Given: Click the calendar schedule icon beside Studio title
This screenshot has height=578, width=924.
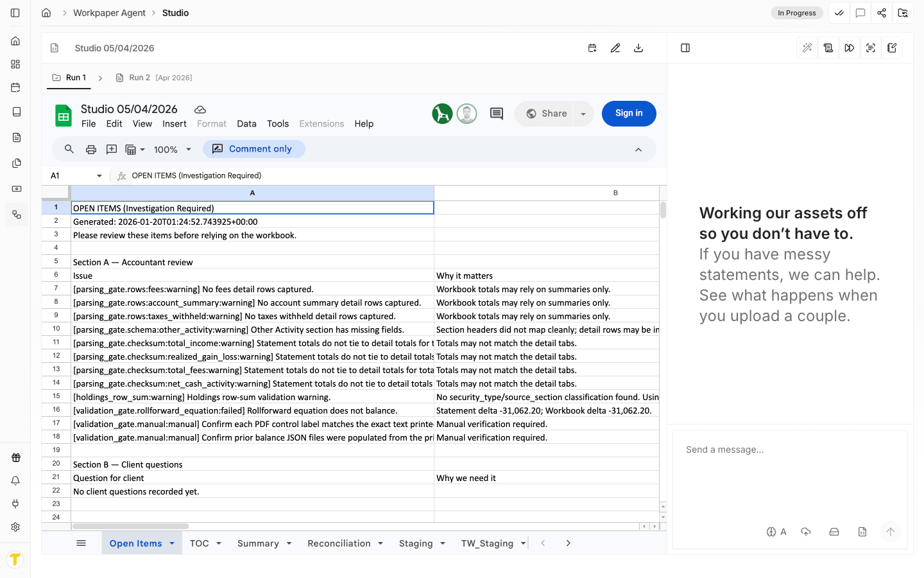Looking at the screenshot, I should click(x=592, y=48).
